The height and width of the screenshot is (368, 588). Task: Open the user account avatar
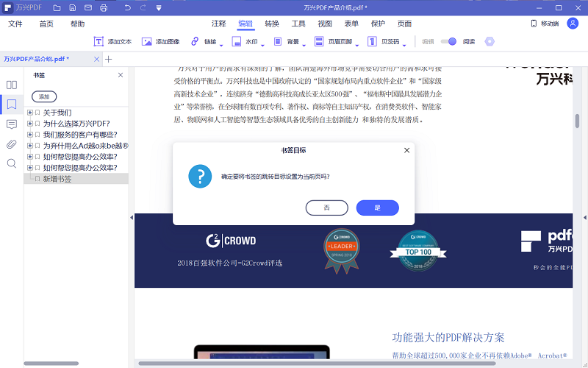[x=573, y=24]
